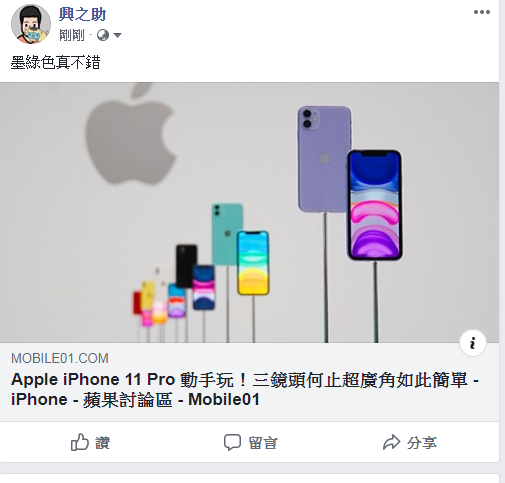
Task: Open 興之助 profile picture avatar
Action: click(31, 24)
